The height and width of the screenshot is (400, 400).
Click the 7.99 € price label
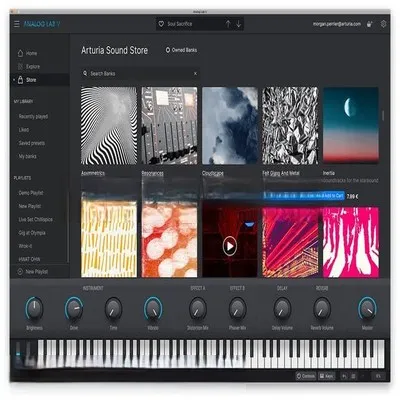[352, 196]
